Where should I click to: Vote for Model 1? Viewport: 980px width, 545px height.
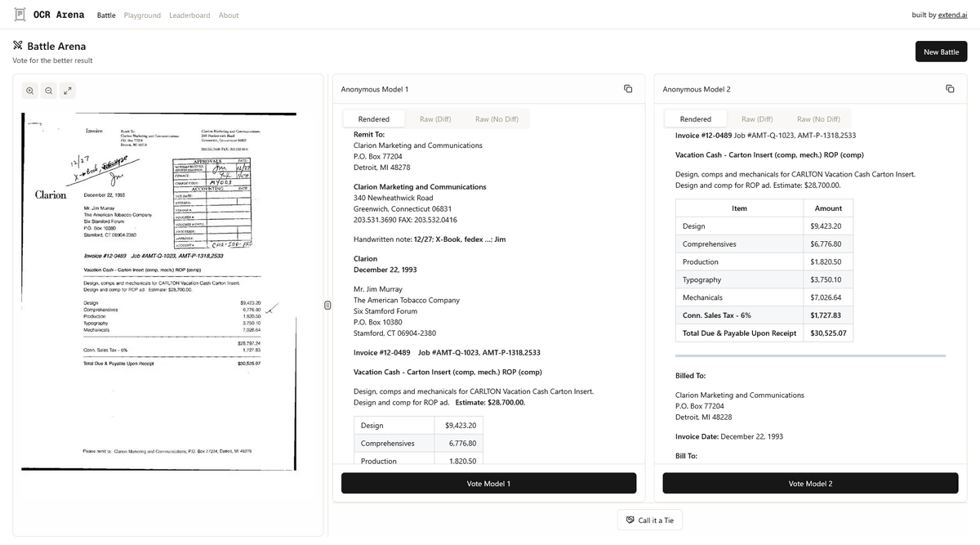[488, 484]
